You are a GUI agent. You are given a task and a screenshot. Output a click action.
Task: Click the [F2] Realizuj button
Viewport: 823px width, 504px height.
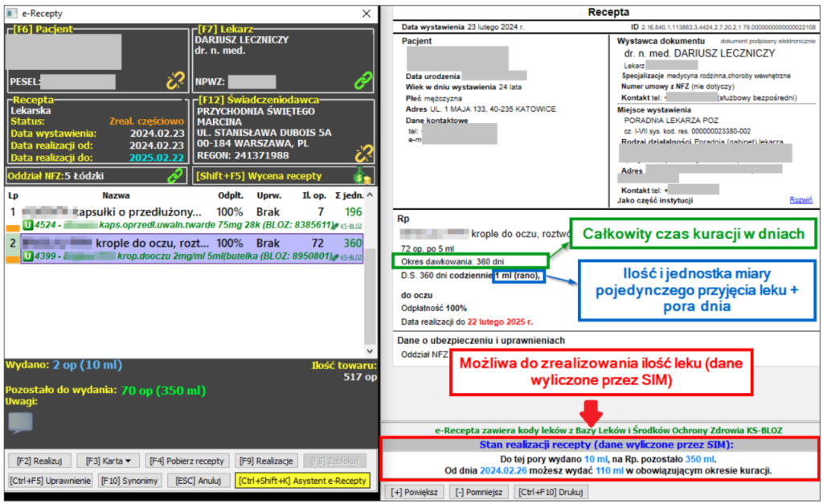39,461
